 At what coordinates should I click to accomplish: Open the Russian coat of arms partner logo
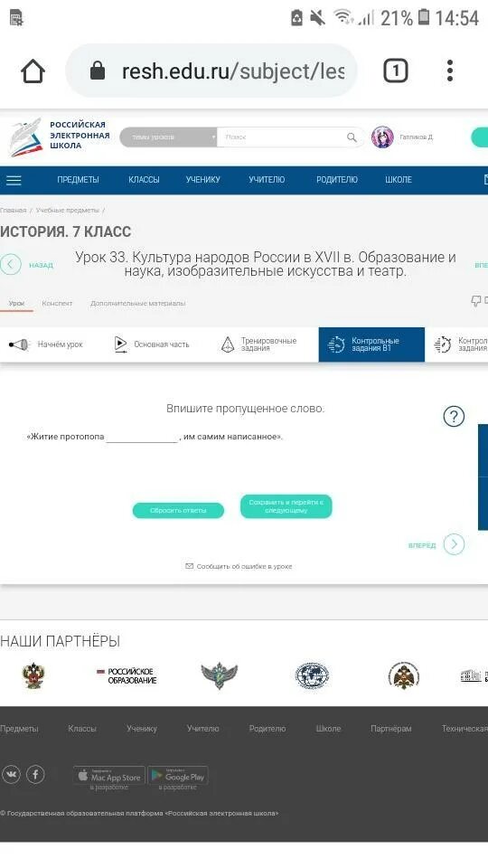tap(33, 676)
